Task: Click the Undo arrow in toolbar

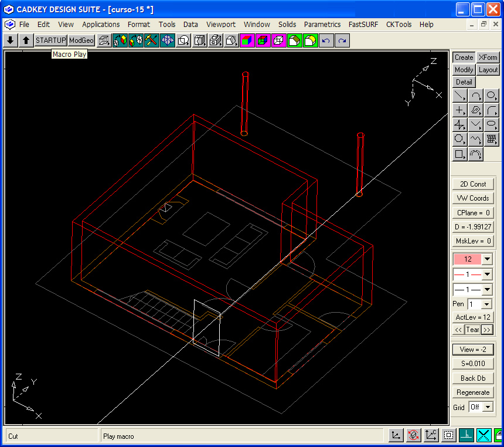Action: (326, 40)
